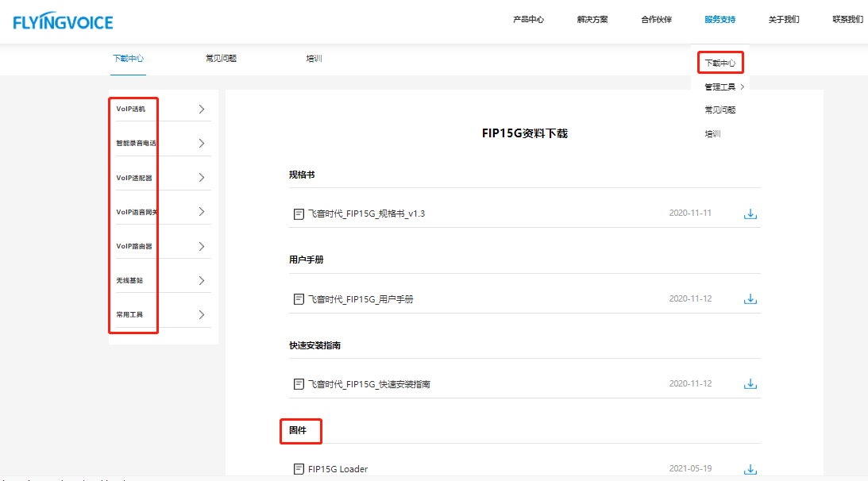Click the download icon for FIP15G Loader
Viewport: 868px width, 481px height.
(x=750, y=469)
